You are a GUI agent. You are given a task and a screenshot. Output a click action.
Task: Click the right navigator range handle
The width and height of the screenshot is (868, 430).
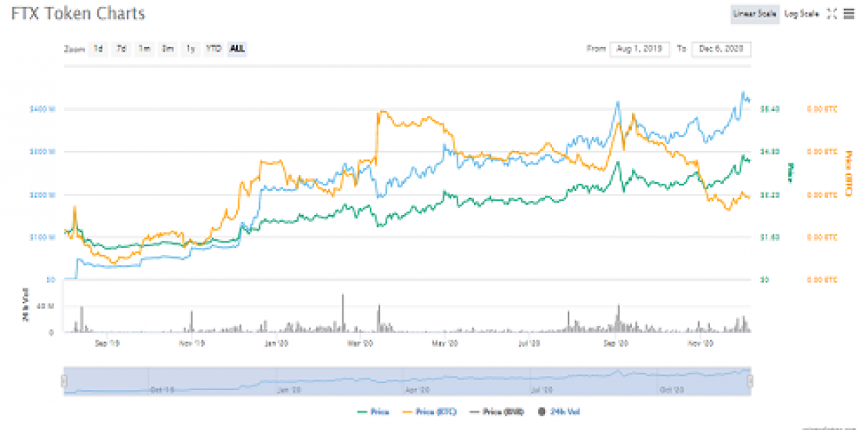[750, 380]
